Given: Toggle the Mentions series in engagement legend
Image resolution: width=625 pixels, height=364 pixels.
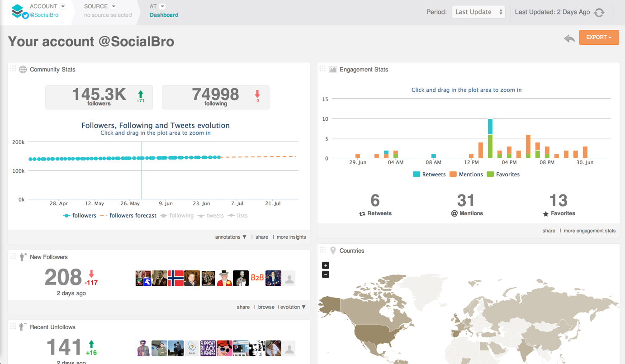Looking at the screenshot, I should 466,175.
